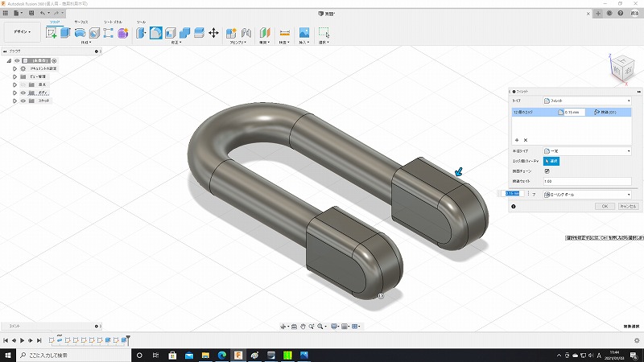Click the Save icon in title bar
The height and width of the screenshot is (362, 644).
(x=30, y=14)
